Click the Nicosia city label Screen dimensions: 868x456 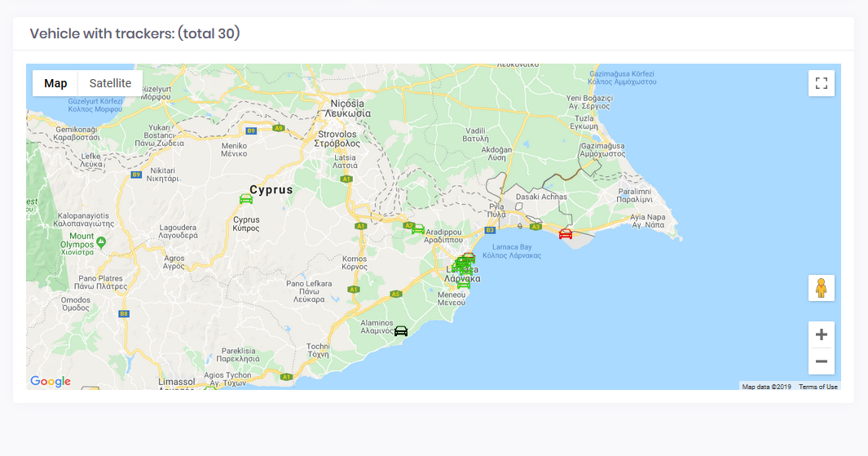[348, 108]
